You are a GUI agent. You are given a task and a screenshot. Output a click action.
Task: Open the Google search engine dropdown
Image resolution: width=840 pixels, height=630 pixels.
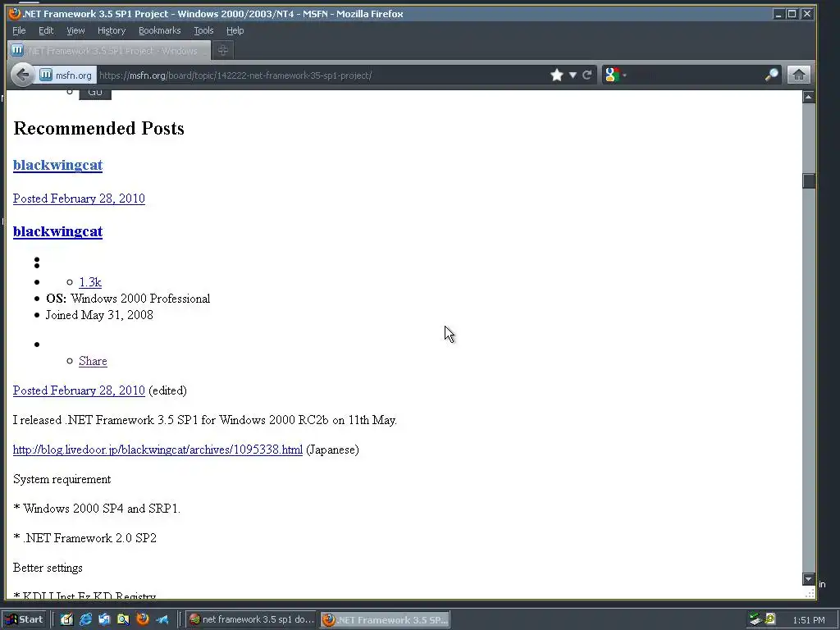point(615,75)
